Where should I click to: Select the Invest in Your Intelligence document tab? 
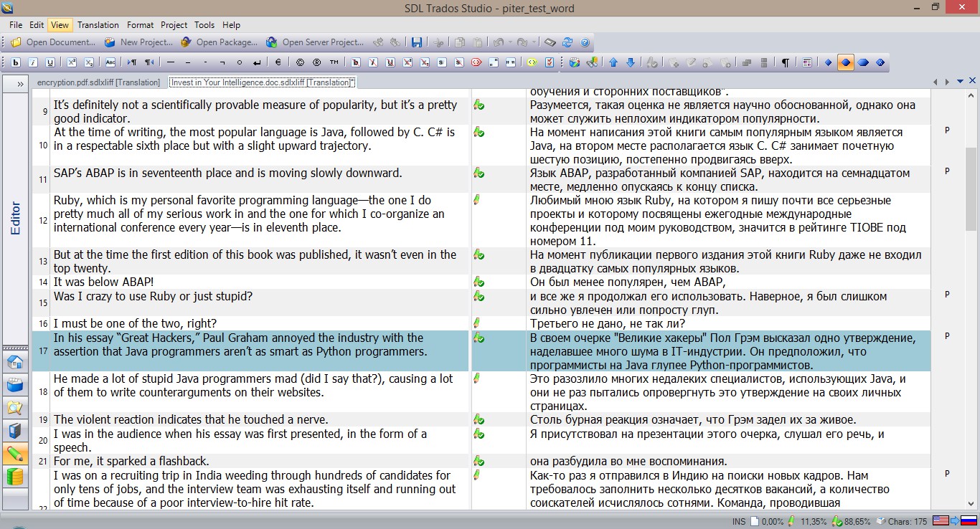(x=262, y=82)
